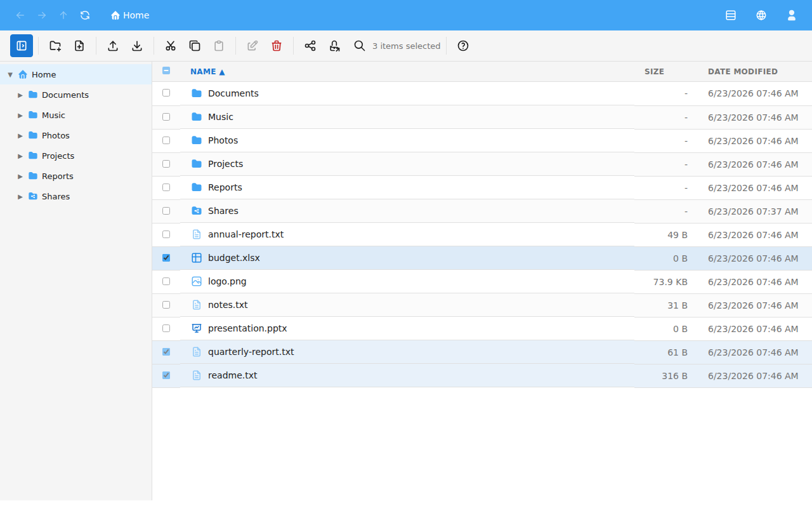This screenshot has height=508, width=812.
Task: Click the paste clipboard icon
Action: 219,46
